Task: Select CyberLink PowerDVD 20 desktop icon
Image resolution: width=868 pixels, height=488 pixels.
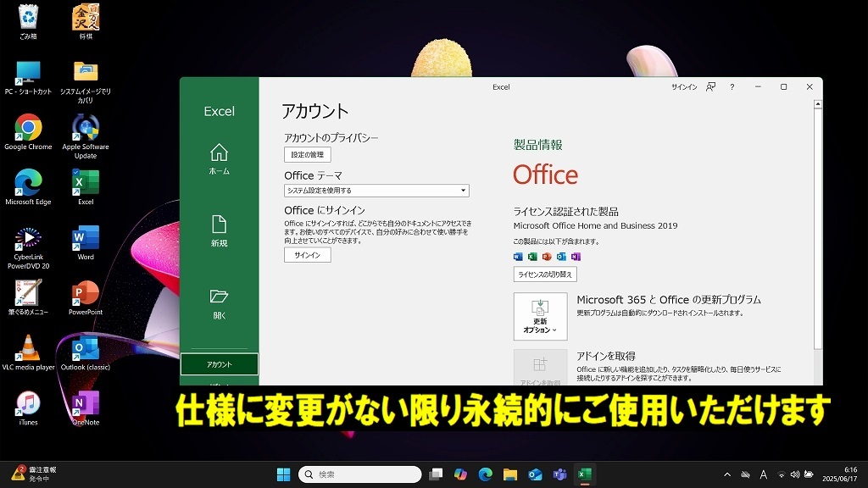Action: (x=28, y=248)
